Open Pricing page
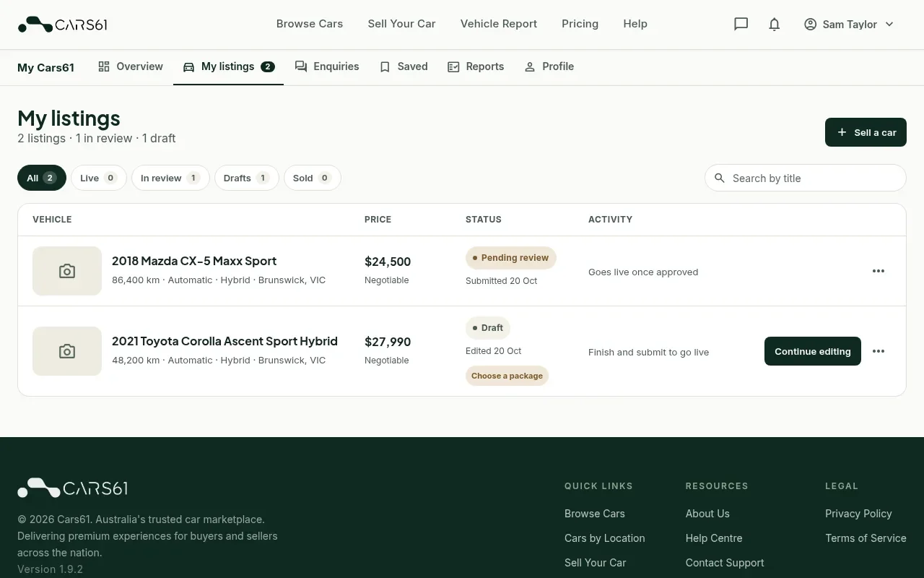 (580, 24)
